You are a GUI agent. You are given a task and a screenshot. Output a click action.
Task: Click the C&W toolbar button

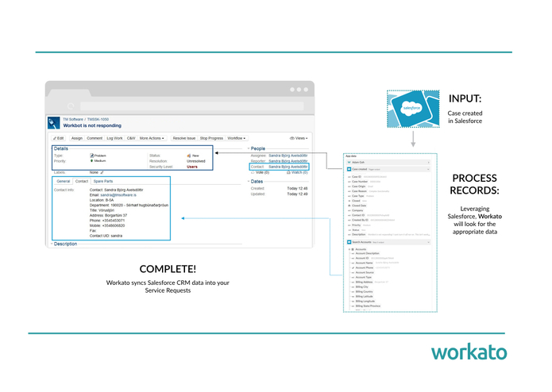tap(131, 138)
